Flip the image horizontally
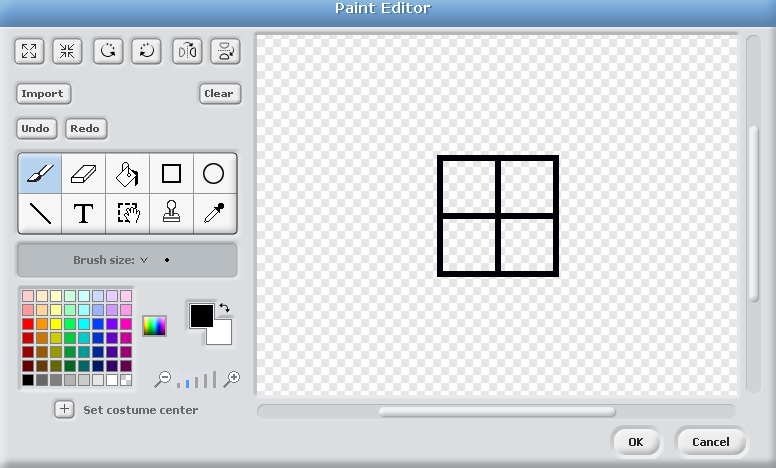 pos(186,51)
